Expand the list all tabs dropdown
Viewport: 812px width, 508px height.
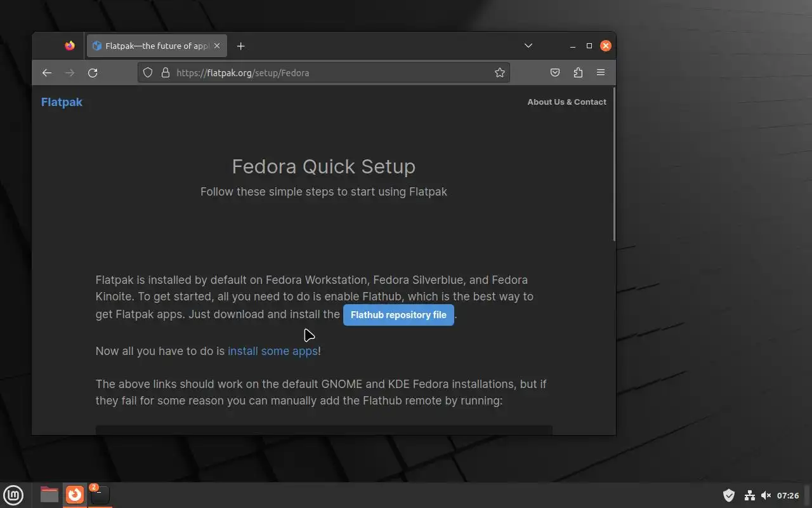pos(528,46)
